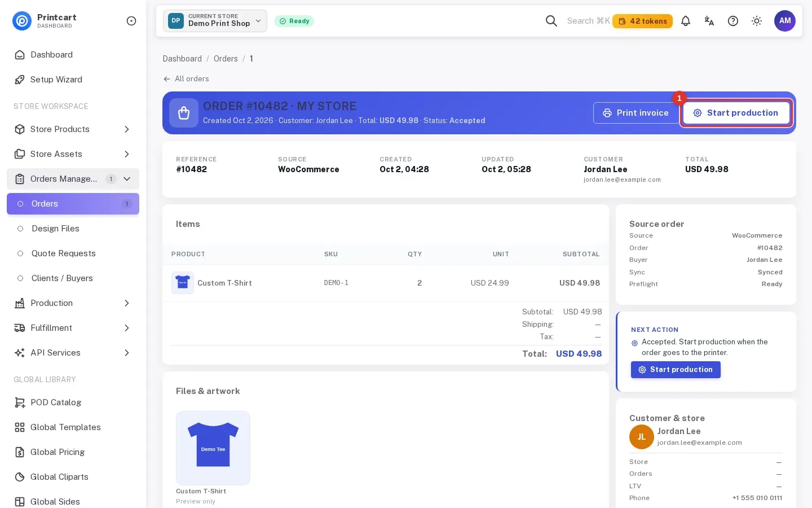Screen dimensions: 812x508
Task: Expand the Store Products submenu
Action: coord(127,129)
